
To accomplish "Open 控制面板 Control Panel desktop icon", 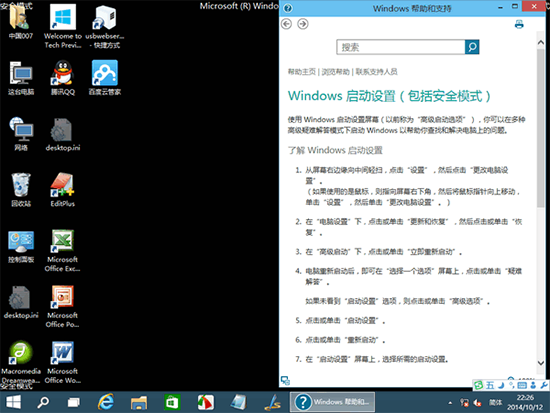I will (21, 246).
